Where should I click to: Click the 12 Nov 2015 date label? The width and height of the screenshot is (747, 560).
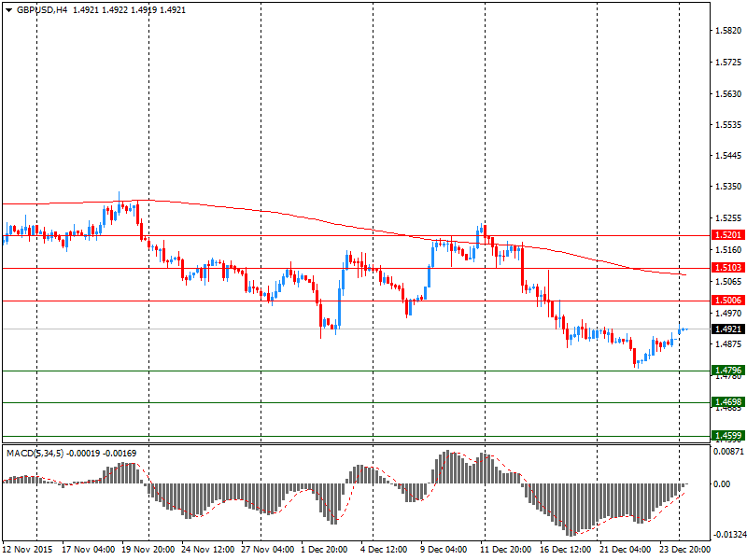(x=27, y=550)
